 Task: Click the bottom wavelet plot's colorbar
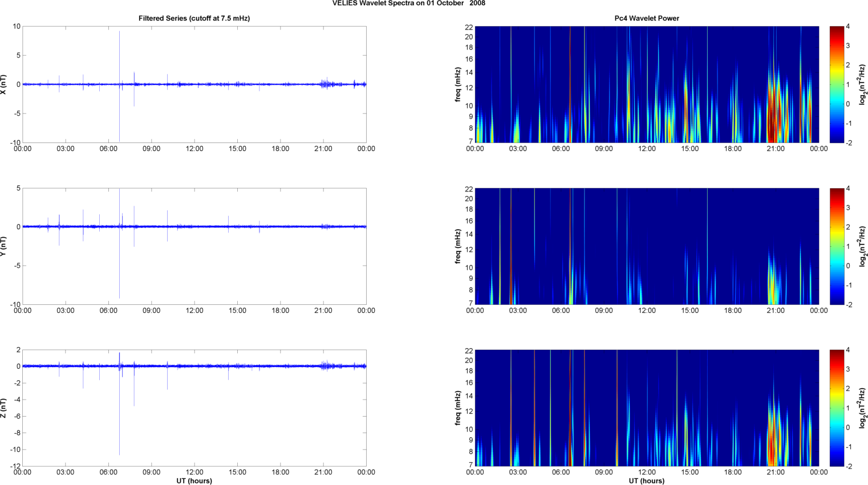click(836, 408)
